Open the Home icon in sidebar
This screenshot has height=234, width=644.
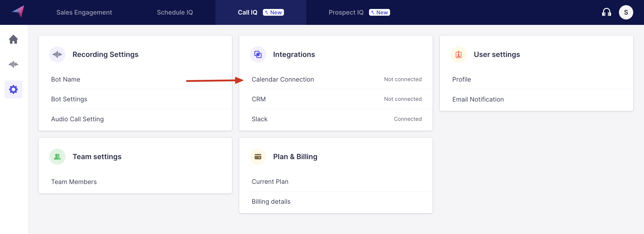(13, 39)
